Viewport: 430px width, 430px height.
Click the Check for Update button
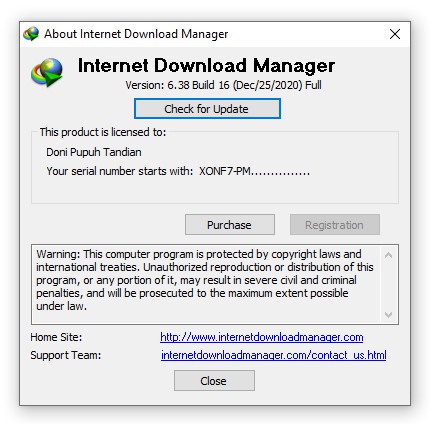coord(207,109)
